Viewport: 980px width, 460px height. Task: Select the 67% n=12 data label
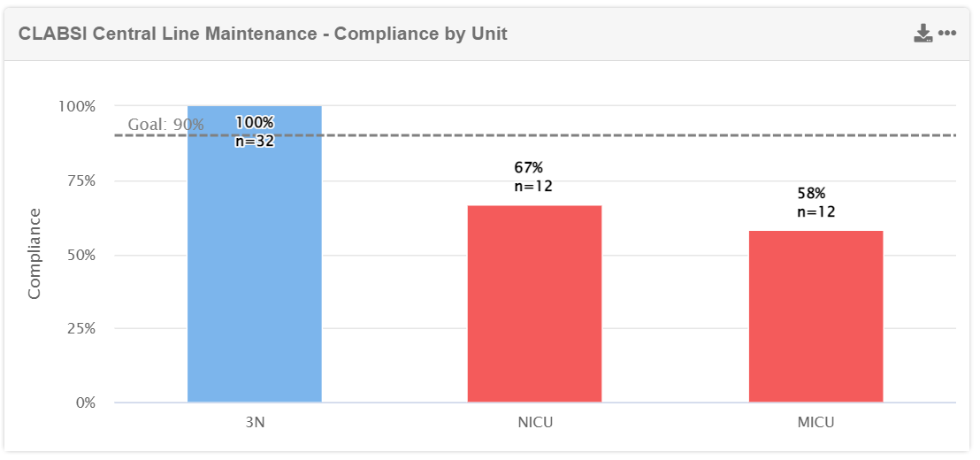(533, 176)
